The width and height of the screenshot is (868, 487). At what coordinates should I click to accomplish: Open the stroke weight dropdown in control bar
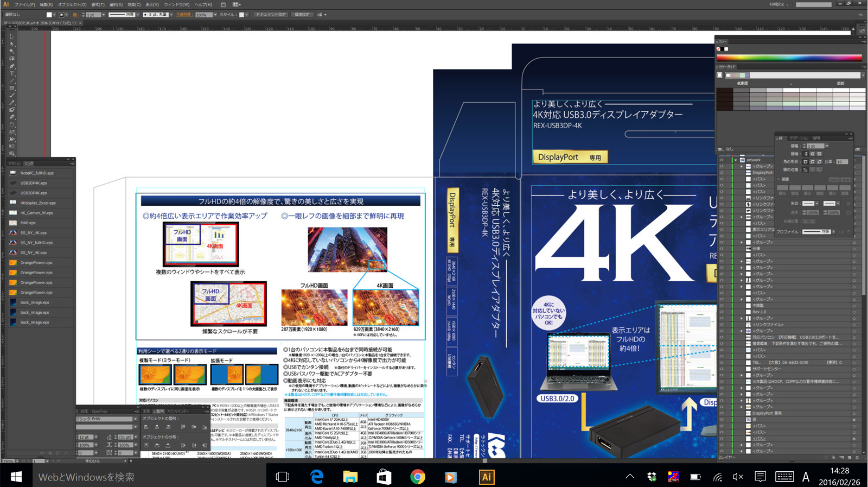pyautogui.click(x=104, y=15)
